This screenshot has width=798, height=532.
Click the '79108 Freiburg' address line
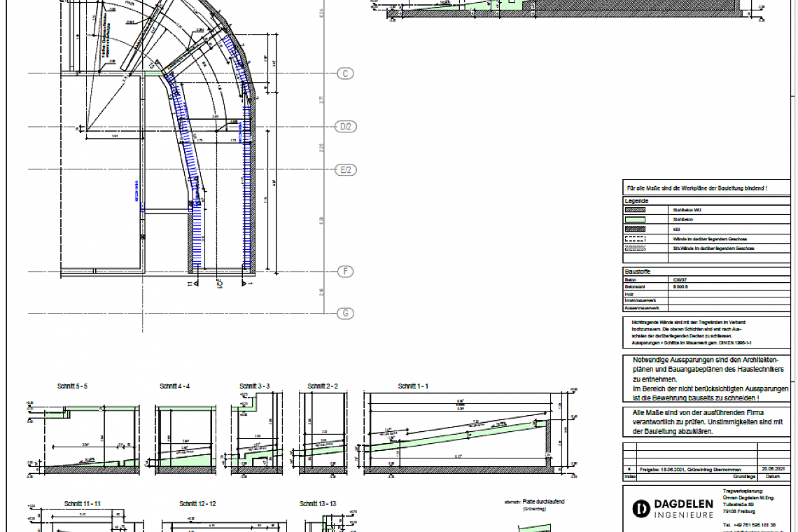coord(739,511)
